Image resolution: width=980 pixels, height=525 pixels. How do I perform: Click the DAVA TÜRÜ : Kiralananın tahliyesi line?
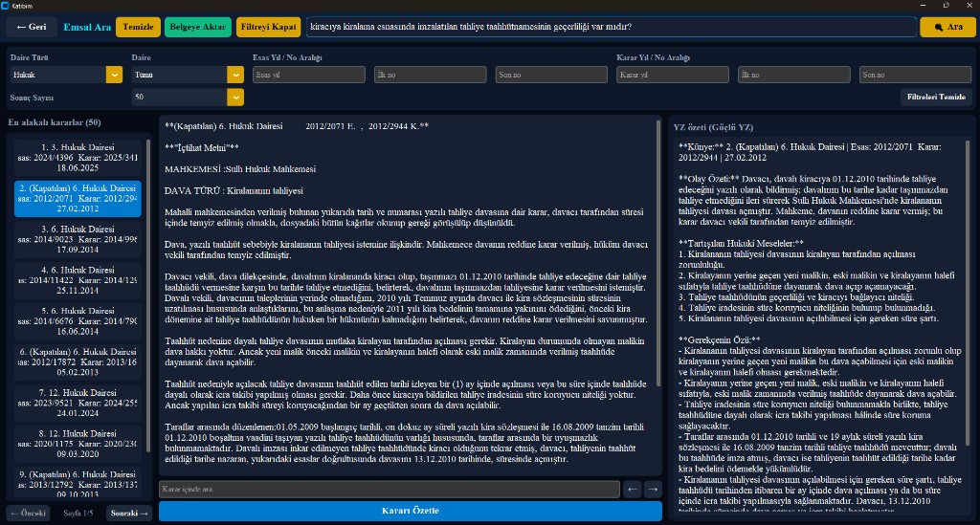pyautogui.click(x=234, y=190)
